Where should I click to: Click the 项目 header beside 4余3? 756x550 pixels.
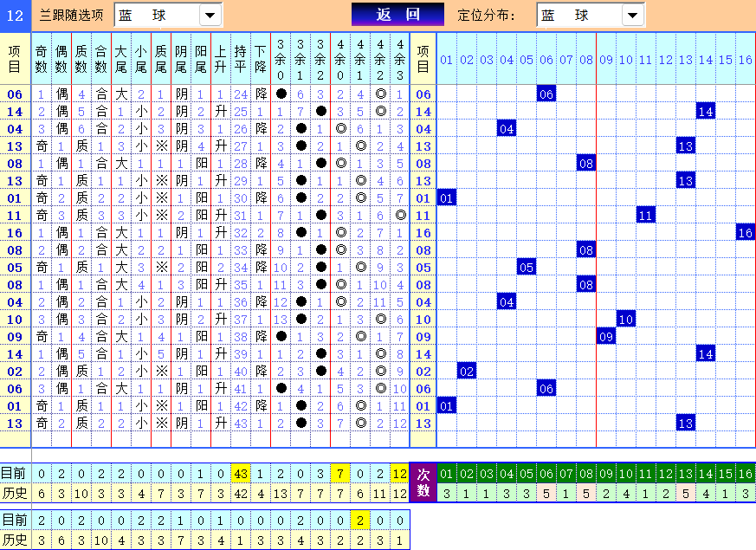click(x=423, y=59)
